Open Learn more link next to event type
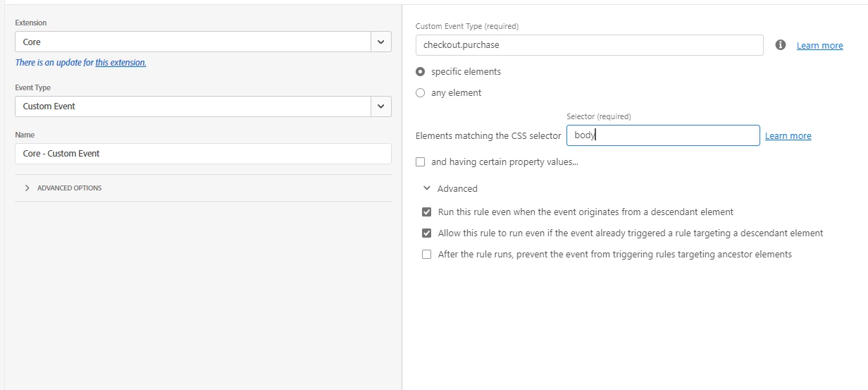Image resolution: width=868 pixels, height=390 pixels. pos(819,46)
